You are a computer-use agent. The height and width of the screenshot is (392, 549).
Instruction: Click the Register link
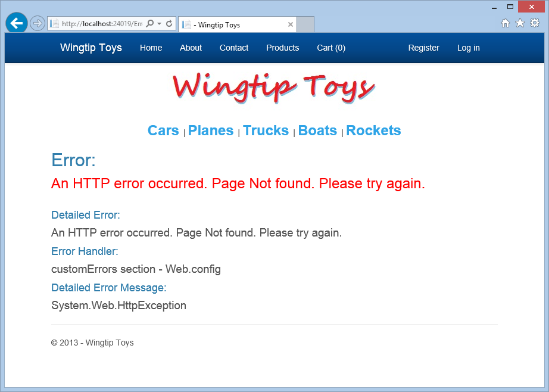point(423,48)
